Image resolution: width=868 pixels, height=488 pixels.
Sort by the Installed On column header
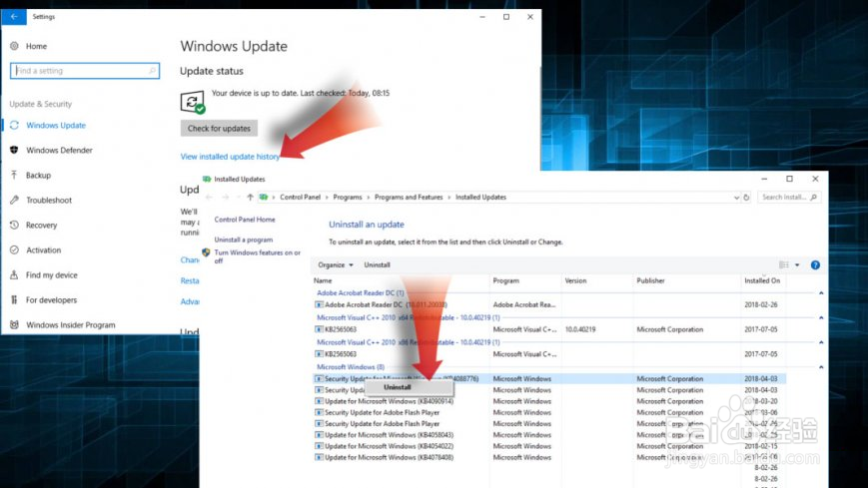click(762, 281)
